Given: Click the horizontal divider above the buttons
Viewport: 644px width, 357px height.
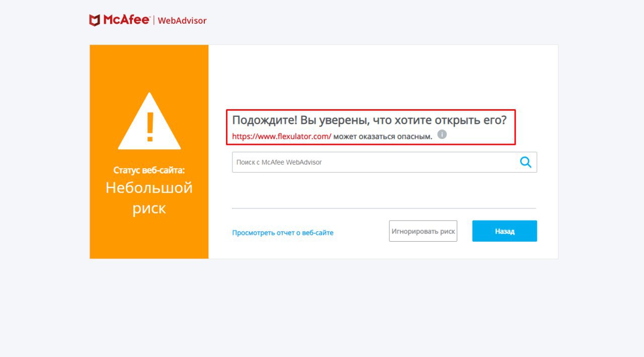Looking at the screenshot, I should coord(384,208).
